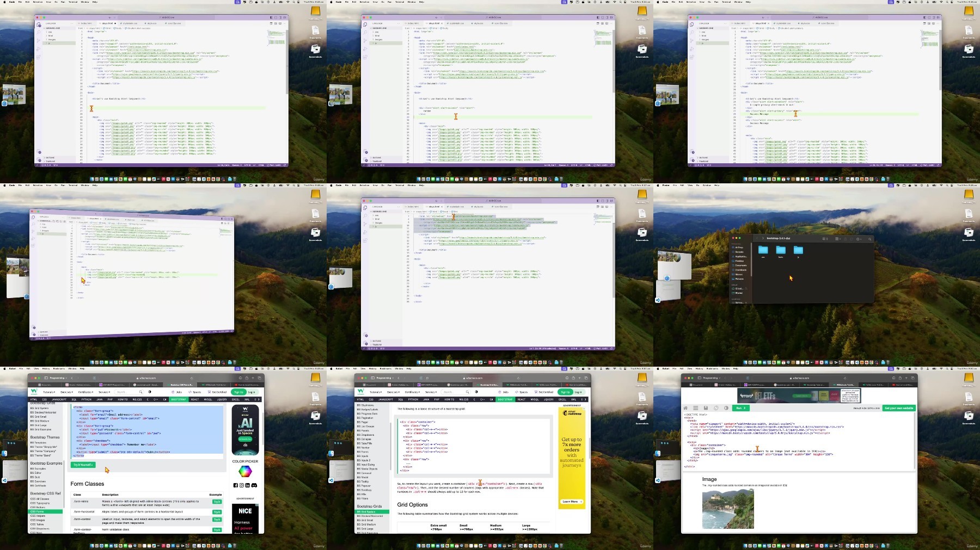Click the rotate orientation icon in Tryit editor
980x550 pixels.
pos(716,408)
